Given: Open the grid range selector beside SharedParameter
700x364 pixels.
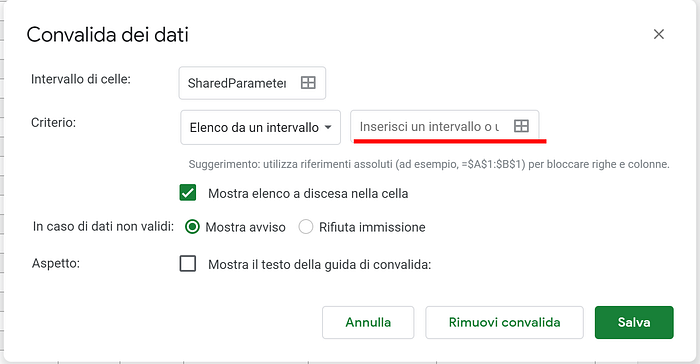Looking at the screenshot, I should point(308,83).
